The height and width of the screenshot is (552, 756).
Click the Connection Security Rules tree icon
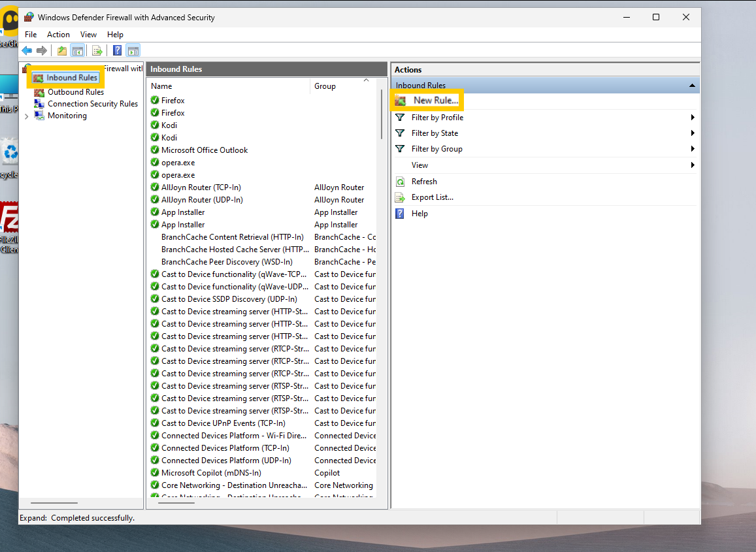39,104
